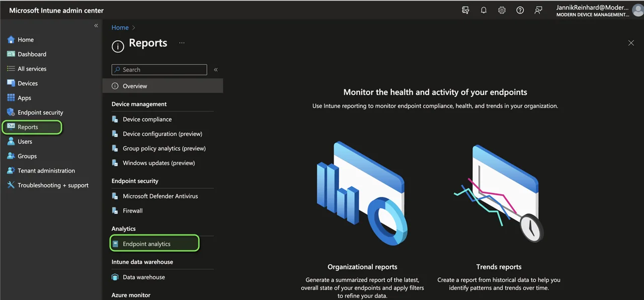Open the Devices icon in sidebar
The height and width of the screenshot is (300, 644).
click(11, 84)
